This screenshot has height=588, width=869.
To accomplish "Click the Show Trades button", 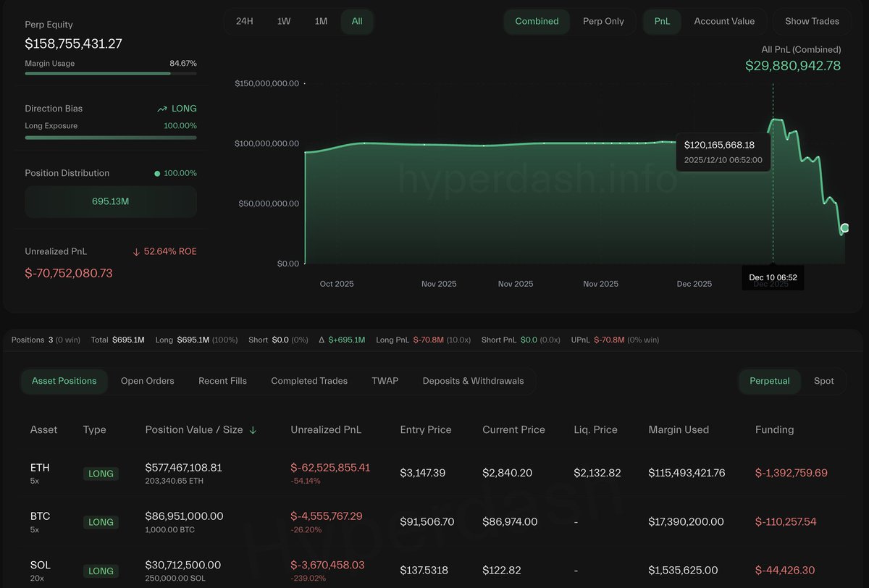I will pyautogui.click(x=811, y=21).
